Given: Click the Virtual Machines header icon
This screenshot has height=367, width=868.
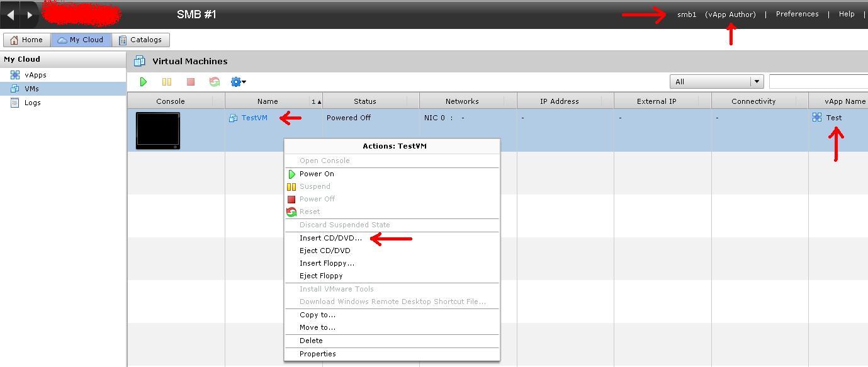Looking at the screenshot, I should point(139,61).
